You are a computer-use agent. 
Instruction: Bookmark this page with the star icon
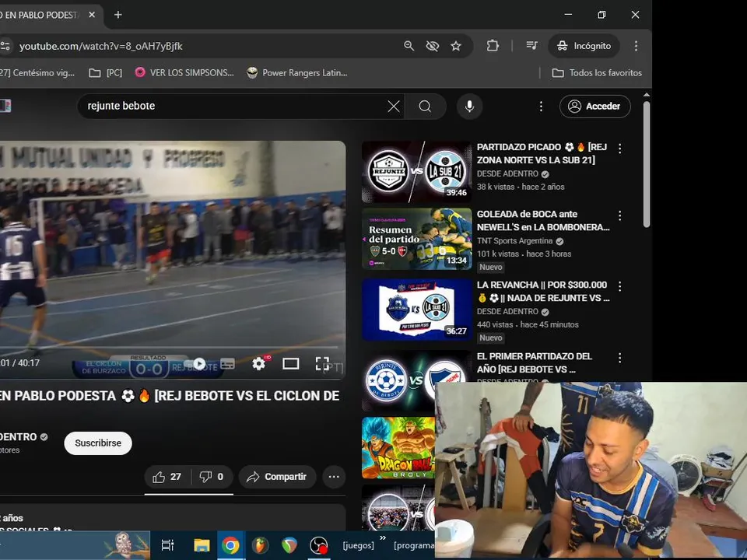(x=456, y=46)
